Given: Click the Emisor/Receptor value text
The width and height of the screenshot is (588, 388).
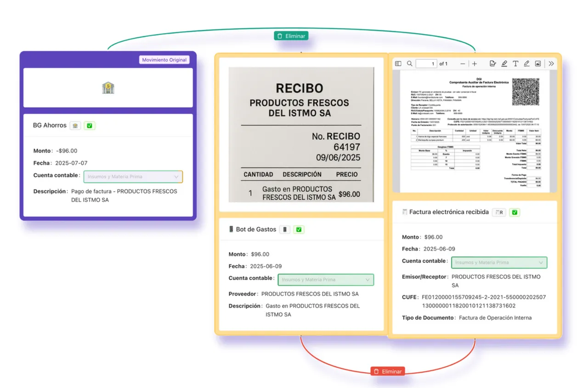Looking at the screenshot, I should click(x=496, y=281).
